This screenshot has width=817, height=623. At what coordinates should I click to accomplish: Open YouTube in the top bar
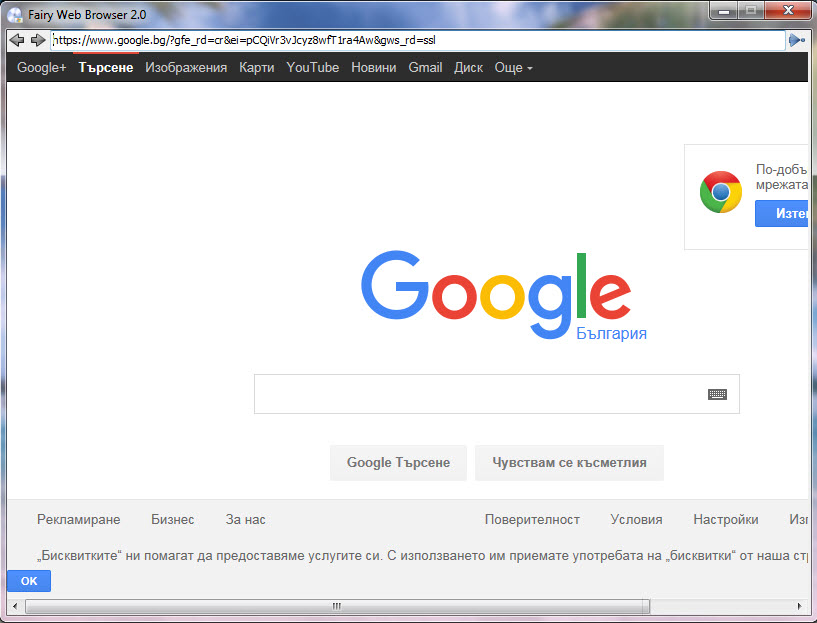[x=313, y=68]
